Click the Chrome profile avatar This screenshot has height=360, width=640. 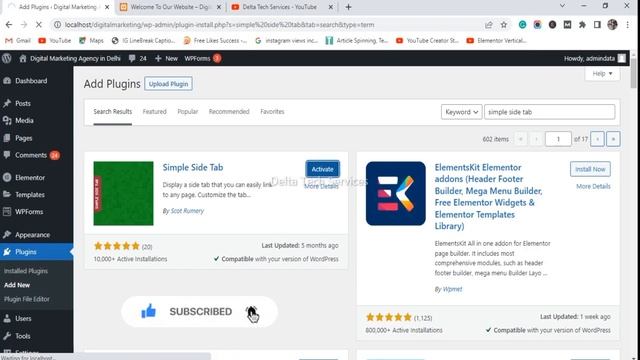612,24
